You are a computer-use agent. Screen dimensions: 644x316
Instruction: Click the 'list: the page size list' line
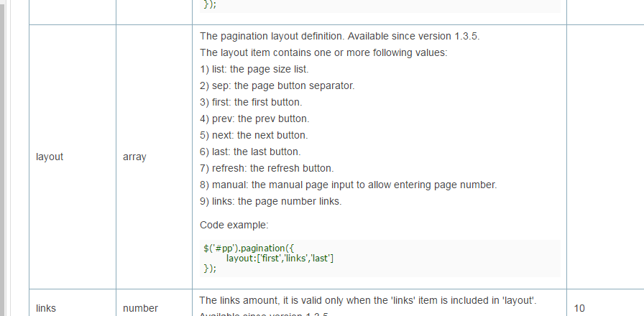254,69
